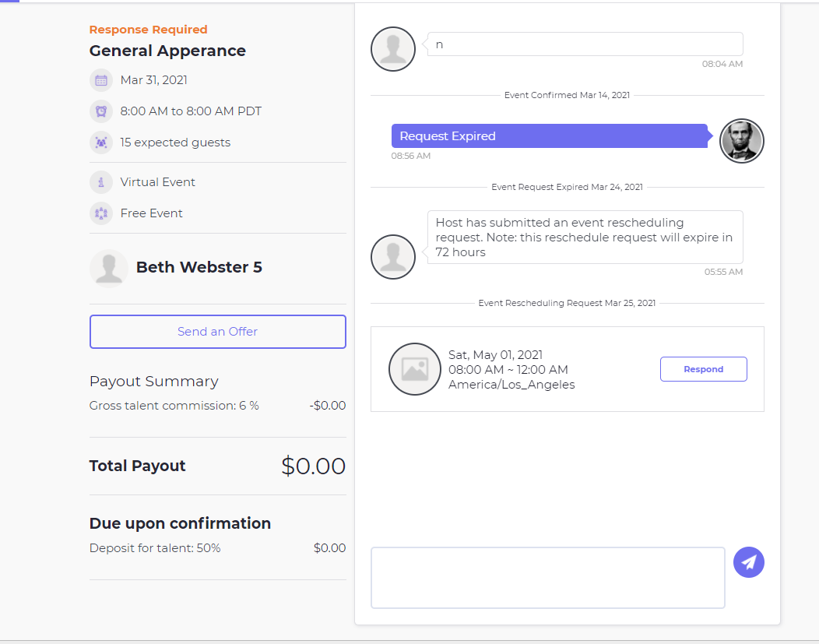819x644 pixels.
Task: Open Beth Webster 5's profile avatar
Action: click(109, 268)
